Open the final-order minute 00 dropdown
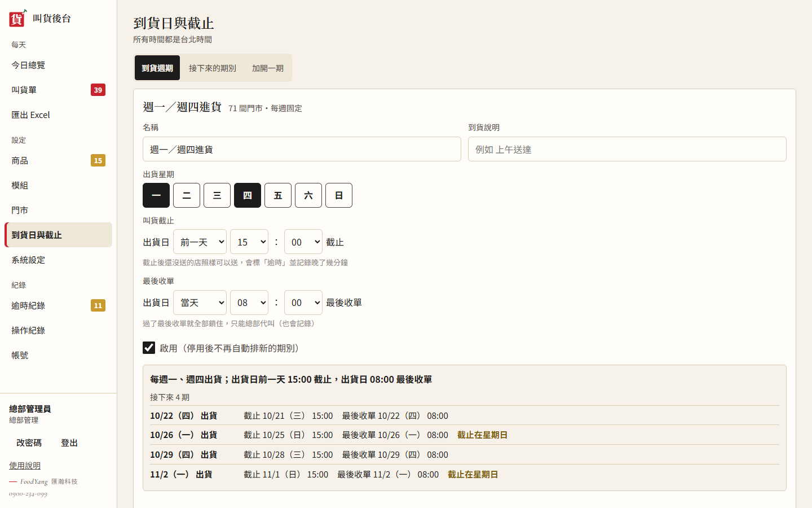Image resolution: width=812 pixels, height=508 pixels. click(x=303, y=303)
